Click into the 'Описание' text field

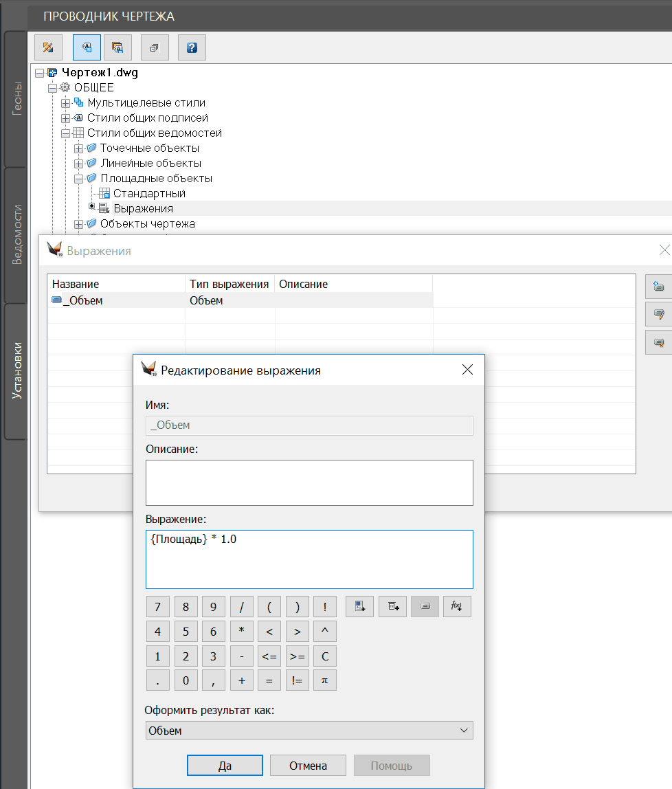pyautogui.click(x=309, y=482)
